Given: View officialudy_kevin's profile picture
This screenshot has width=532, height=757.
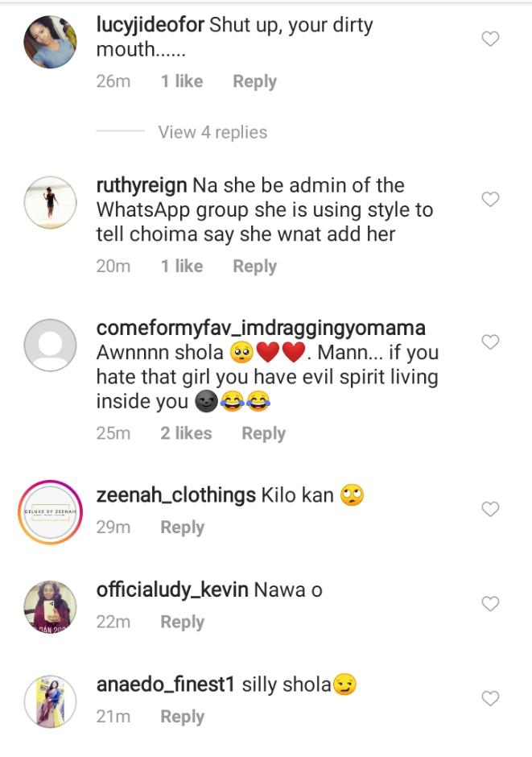Looking at the screenshot, I should click(x=50, y=606).
